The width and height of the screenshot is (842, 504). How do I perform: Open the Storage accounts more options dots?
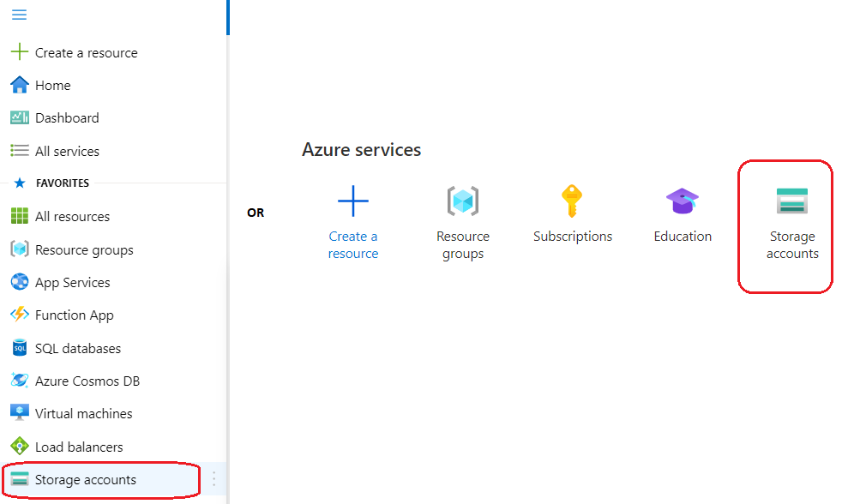pyautogui.click(x=214, y=479)
